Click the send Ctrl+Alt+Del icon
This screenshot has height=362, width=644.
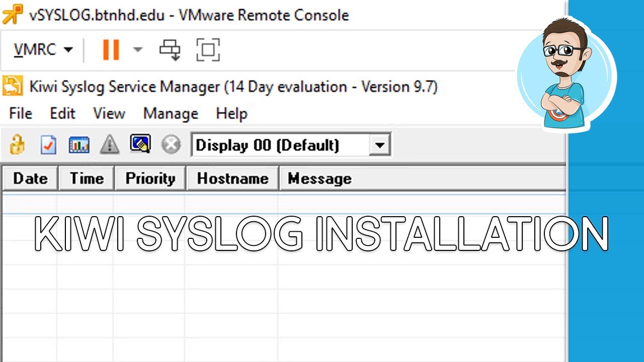coord(170,50)
